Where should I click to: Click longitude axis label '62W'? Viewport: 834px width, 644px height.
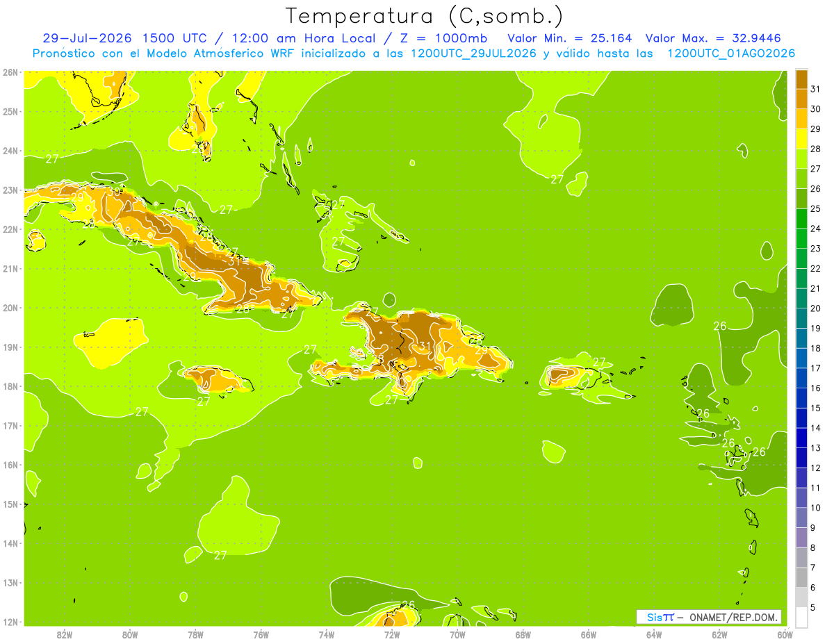pyautogui.click(x=719, y=634)
